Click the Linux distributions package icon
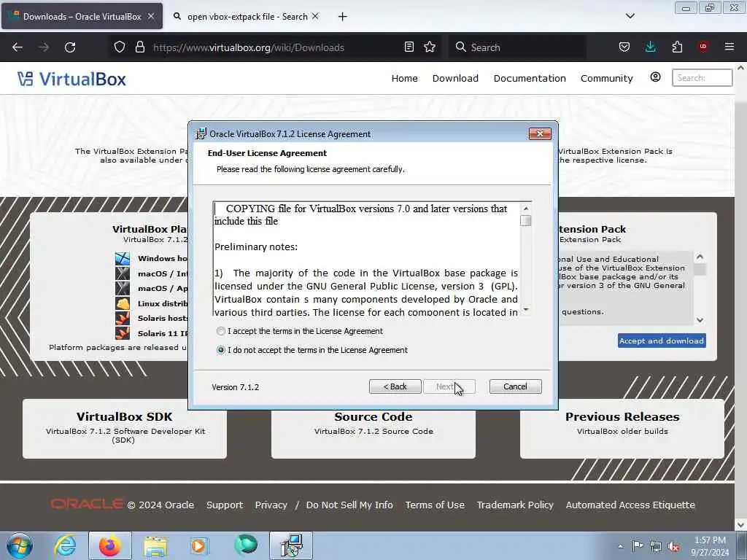The image size is (747, 560). tap(123, 303)
